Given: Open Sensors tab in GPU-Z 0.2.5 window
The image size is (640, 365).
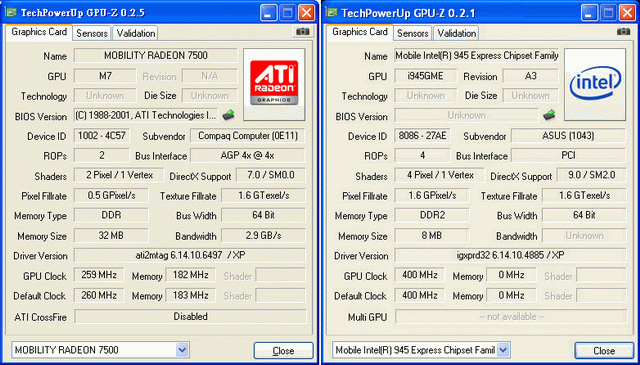Looking at the screenshot, I should [x=92, y=33].
